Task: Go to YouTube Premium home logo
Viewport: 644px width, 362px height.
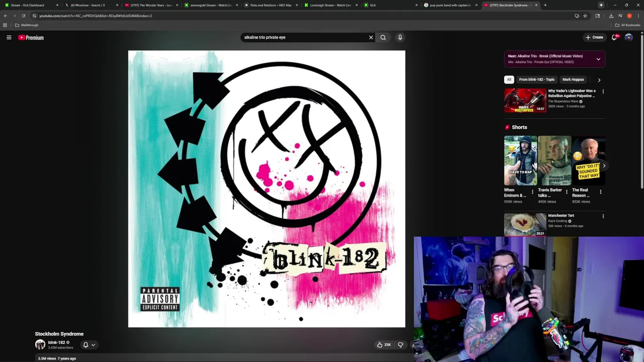Action: point(31,38)
